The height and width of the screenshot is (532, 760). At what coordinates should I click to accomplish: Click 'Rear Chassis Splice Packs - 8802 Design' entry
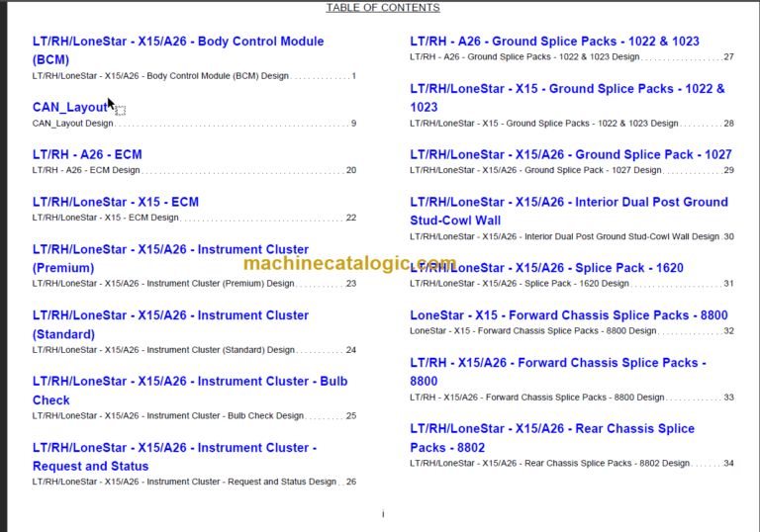572,463
